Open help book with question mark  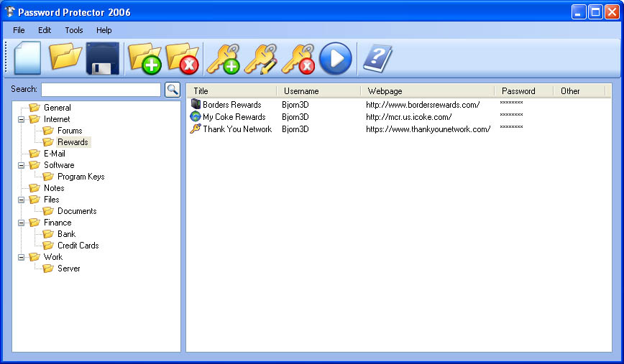point(377,59)
